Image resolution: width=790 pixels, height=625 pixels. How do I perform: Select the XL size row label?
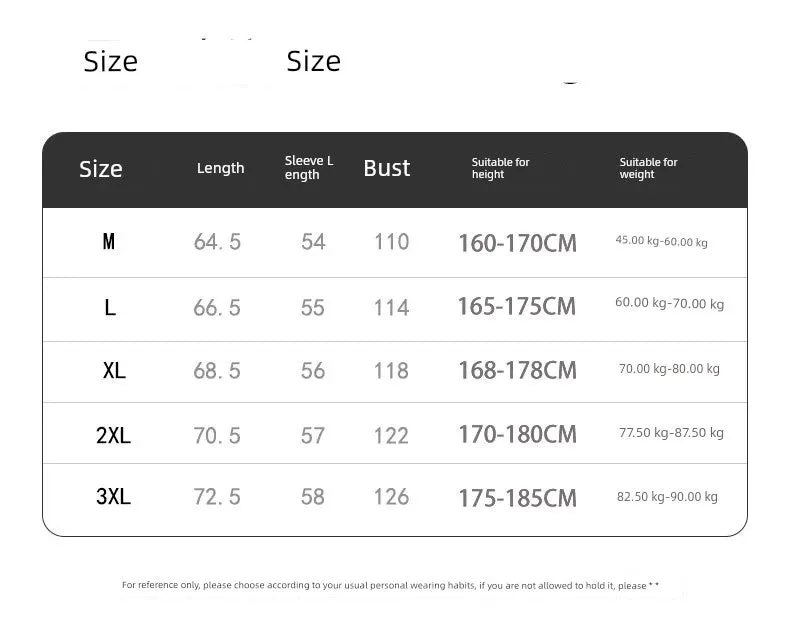click(114, 371)
